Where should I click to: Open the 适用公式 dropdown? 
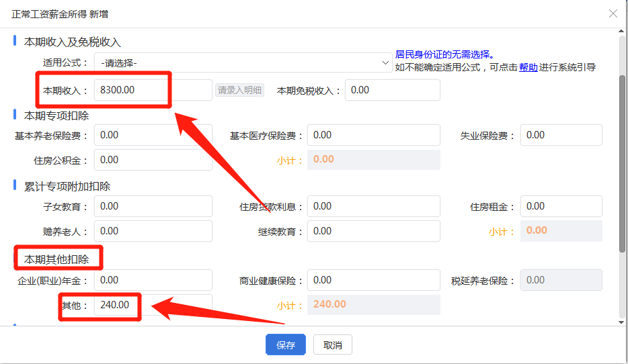click(x=243, y=63)
